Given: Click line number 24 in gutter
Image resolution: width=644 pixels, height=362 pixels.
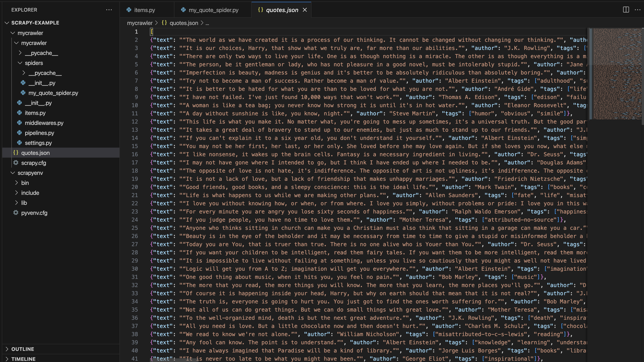Looking at the screenshot, I should [135, 220].
